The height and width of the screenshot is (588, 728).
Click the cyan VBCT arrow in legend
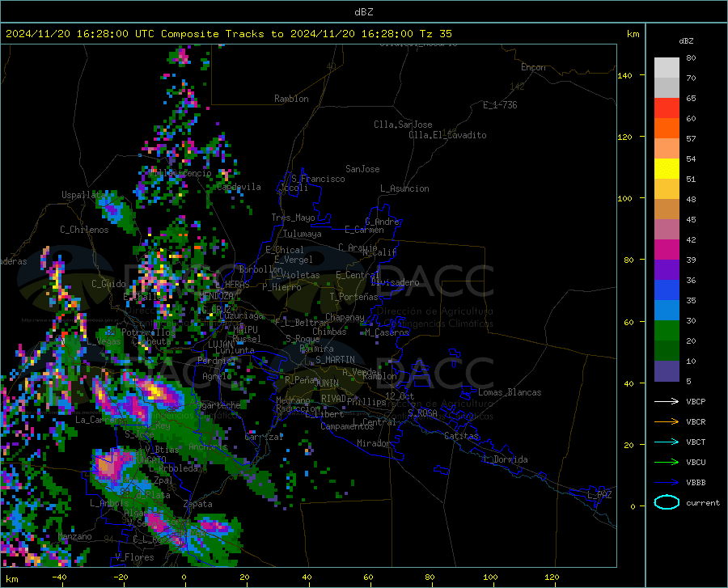tap(667, 442)
